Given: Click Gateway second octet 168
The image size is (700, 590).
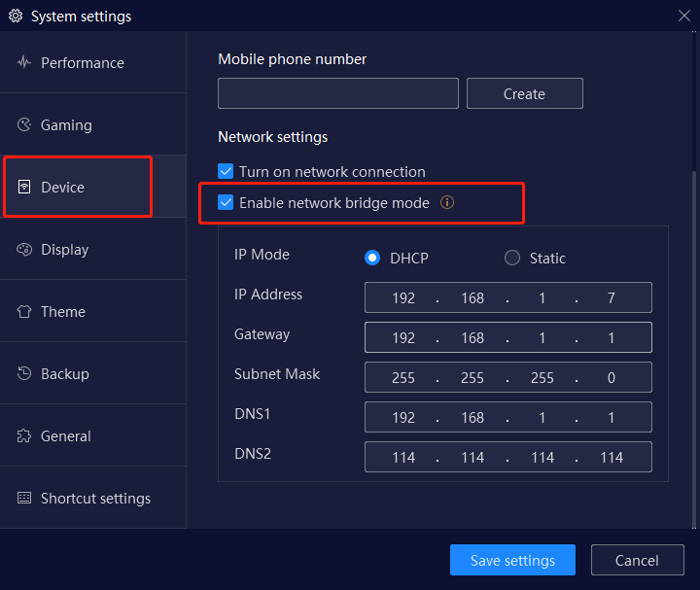Looking at the screenshot, I should (x=472, y=338).
